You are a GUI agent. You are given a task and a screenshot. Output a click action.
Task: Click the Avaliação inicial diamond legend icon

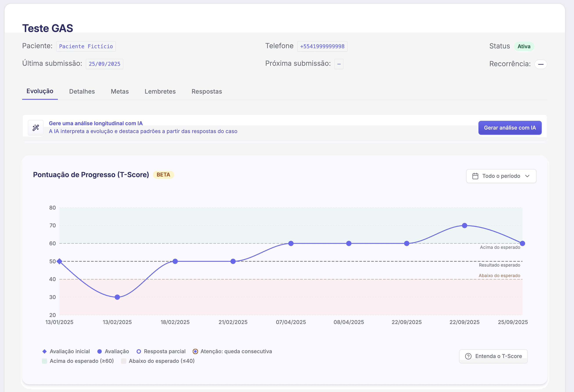point(45,351)
